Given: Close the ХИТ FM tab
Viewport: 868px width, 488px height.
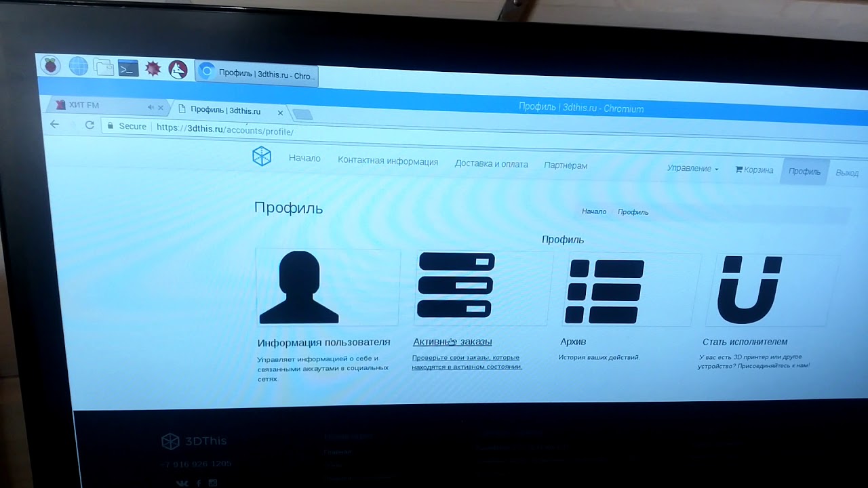Looking at the screenshot, I should pyautogui.click(x=161, y=107).
